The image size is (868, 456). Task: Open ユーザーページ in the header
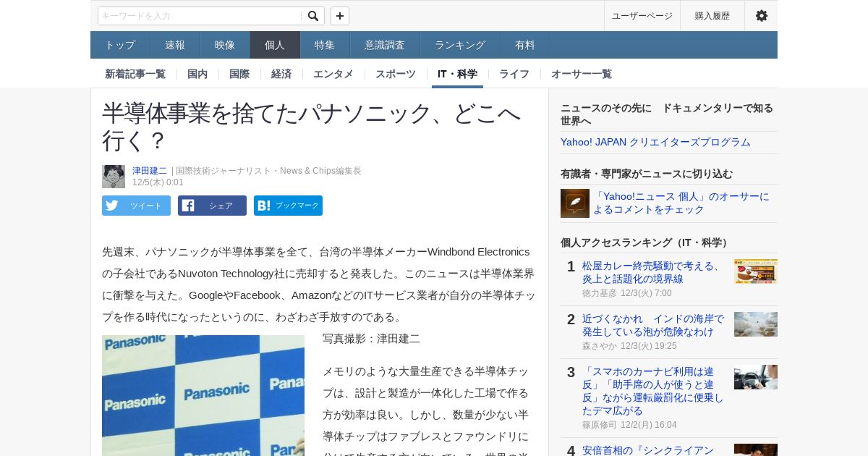tap(642, 16)
